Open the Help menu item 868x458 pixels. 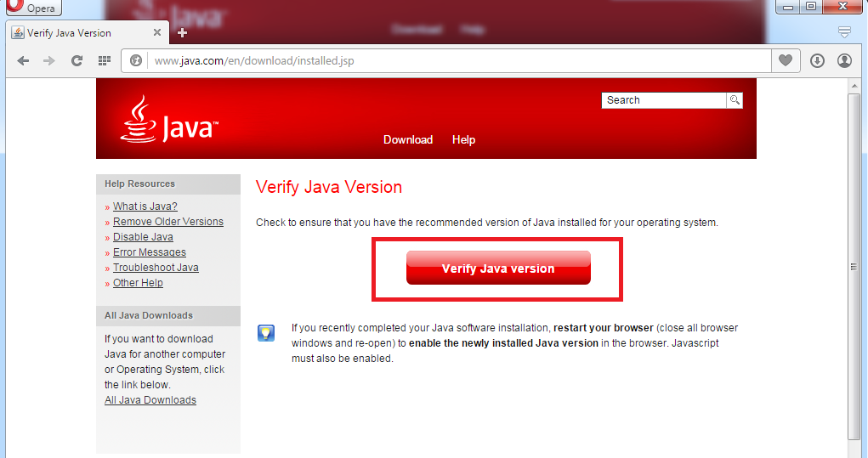pos(463,140)
